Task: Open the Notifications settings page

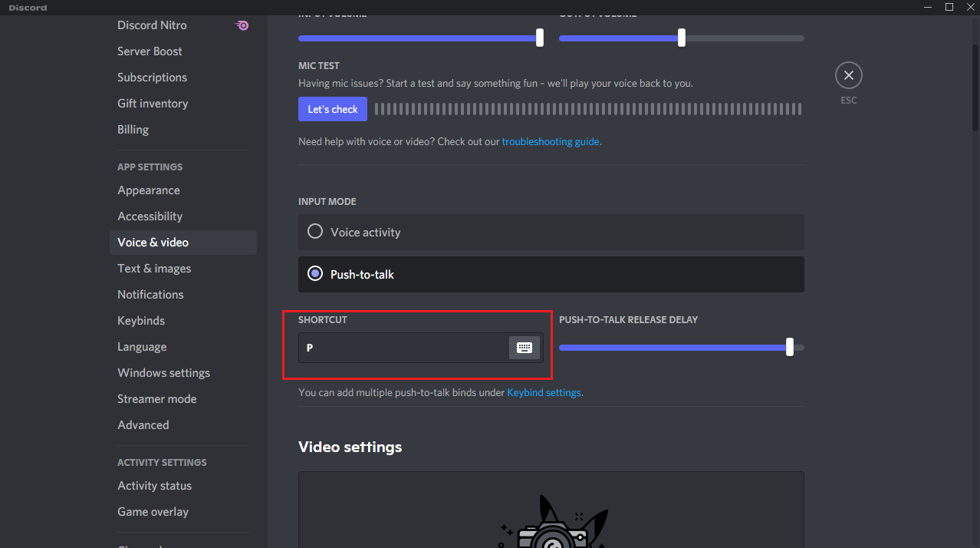Action: (x=150, y=294)
